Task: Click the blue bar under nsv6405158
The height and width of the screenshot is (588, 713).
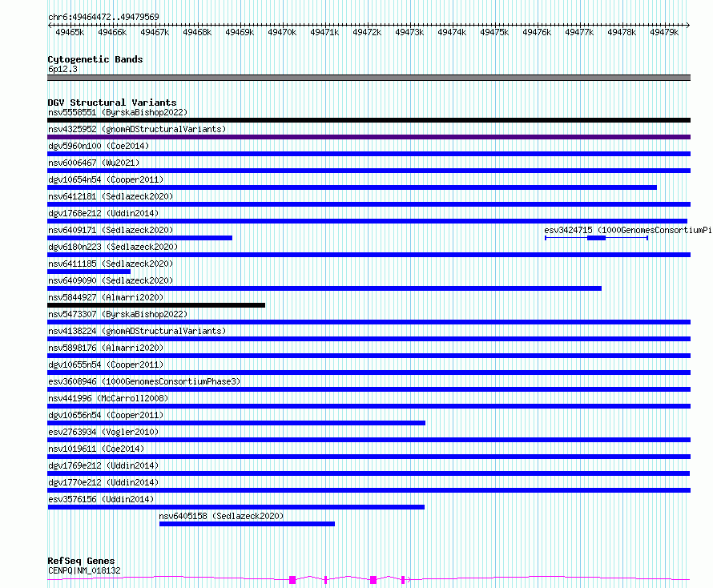Action: (247, 524)
